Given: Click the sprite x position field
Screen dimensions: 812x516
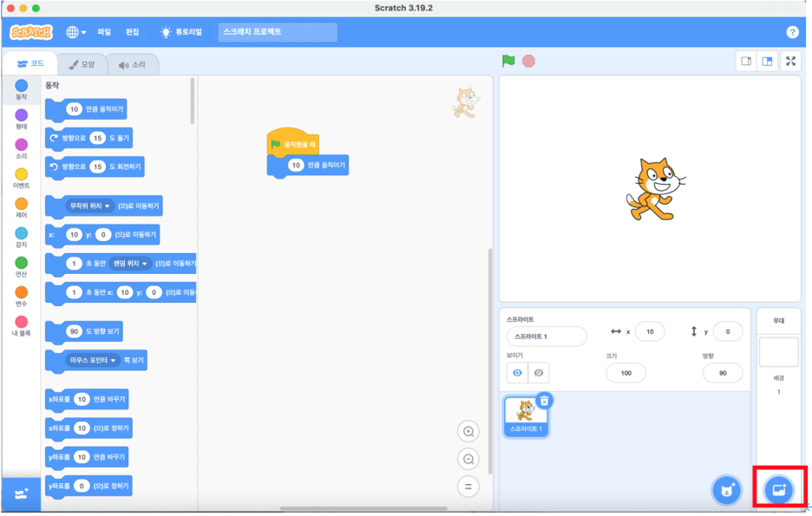Looking at the screenshot, I should 650,332.
